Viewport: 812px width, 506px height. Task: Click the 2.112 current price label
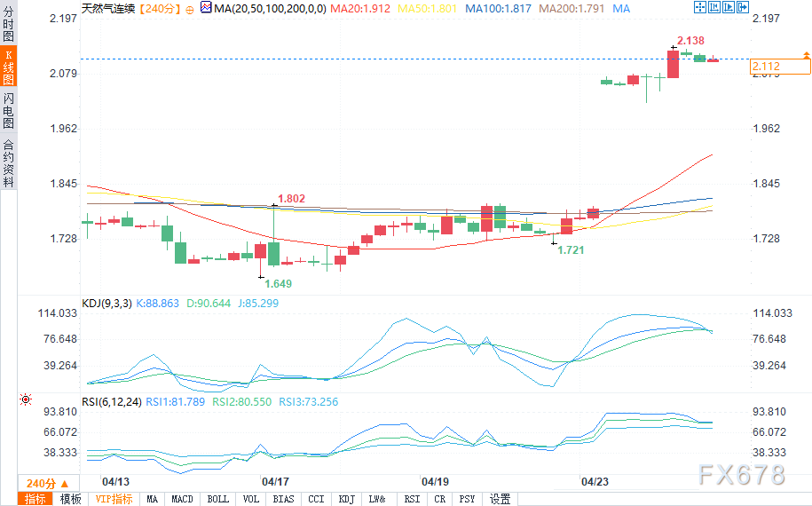click(x=780, y=67)
